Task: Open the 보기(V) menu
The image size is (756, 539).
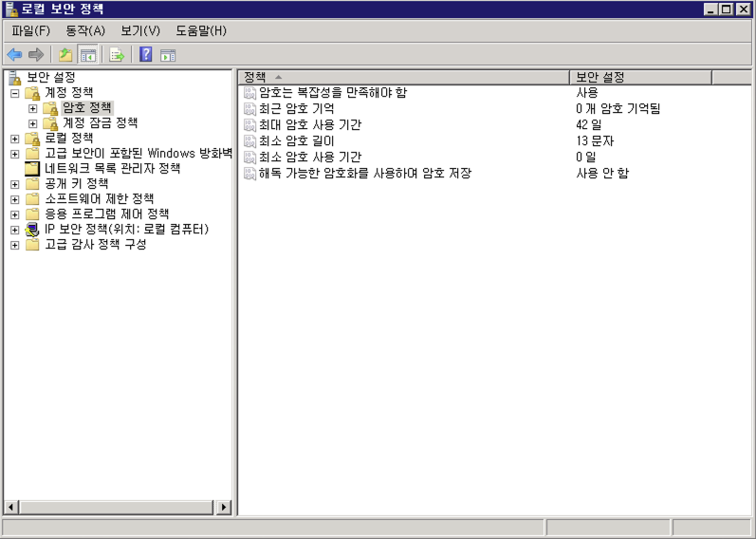Action: 140,31
